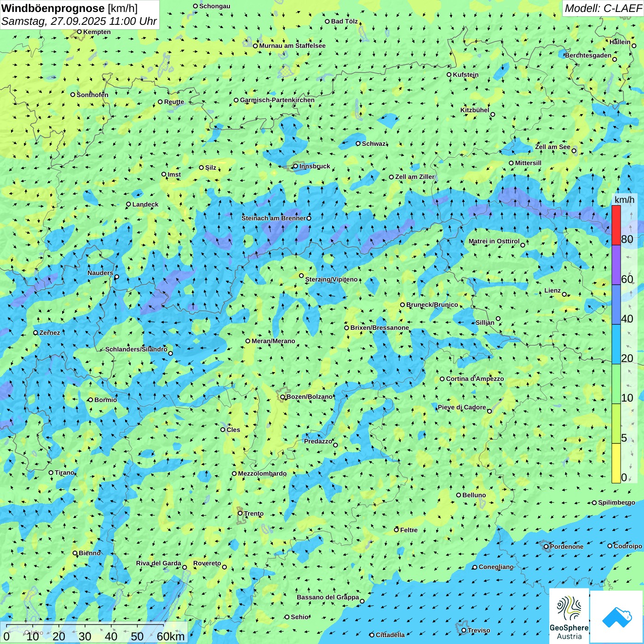644x644 pixels.
Task: Click the Bruneck/Brunico label
Action: coord(432,305)
